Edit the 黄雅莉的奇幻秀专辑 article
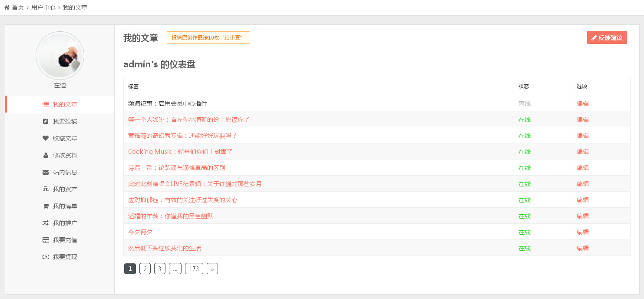This screenshot has height=299, width=644. click(583, 136)
